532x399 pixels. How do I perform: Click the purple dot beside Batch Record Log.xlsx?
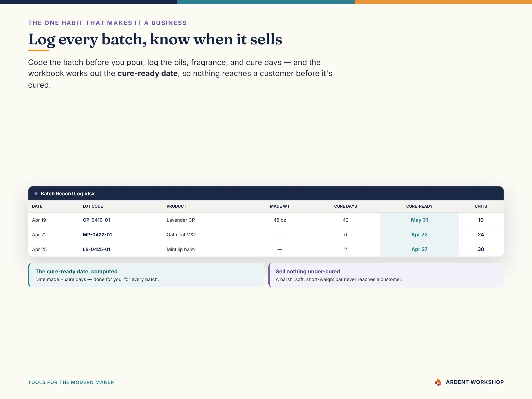[36, 193]
